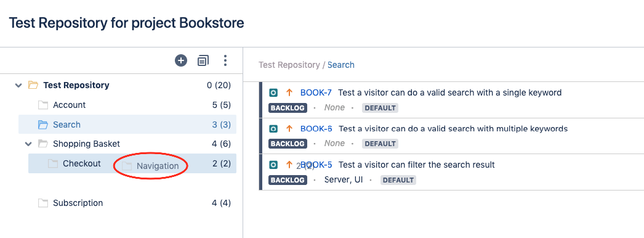Click the DEFAULT label on BOOK-5
The image size is (644, 238).
[x=398, y=180]
